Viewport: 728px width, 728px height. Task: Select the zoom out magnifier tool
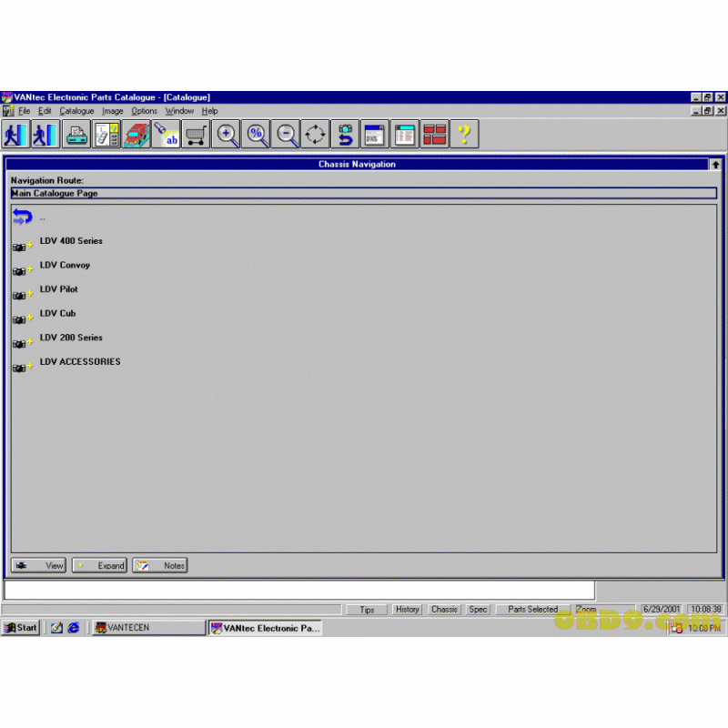click(285, 135)
